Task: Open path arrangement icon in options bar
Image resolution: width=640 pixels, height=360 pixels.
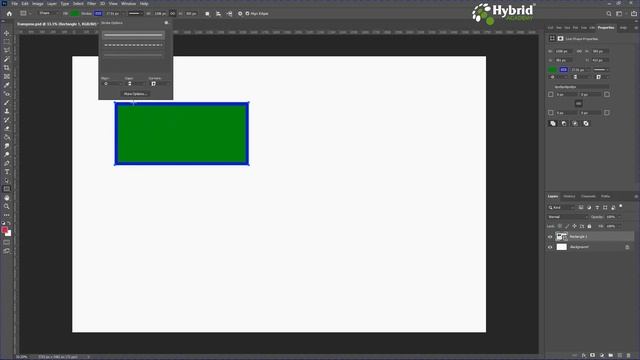Action: [229, 13]
